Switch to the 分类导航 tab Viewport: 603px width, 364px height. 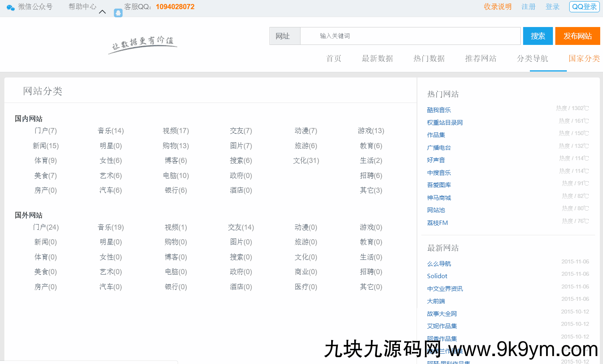tap(532, 58)
